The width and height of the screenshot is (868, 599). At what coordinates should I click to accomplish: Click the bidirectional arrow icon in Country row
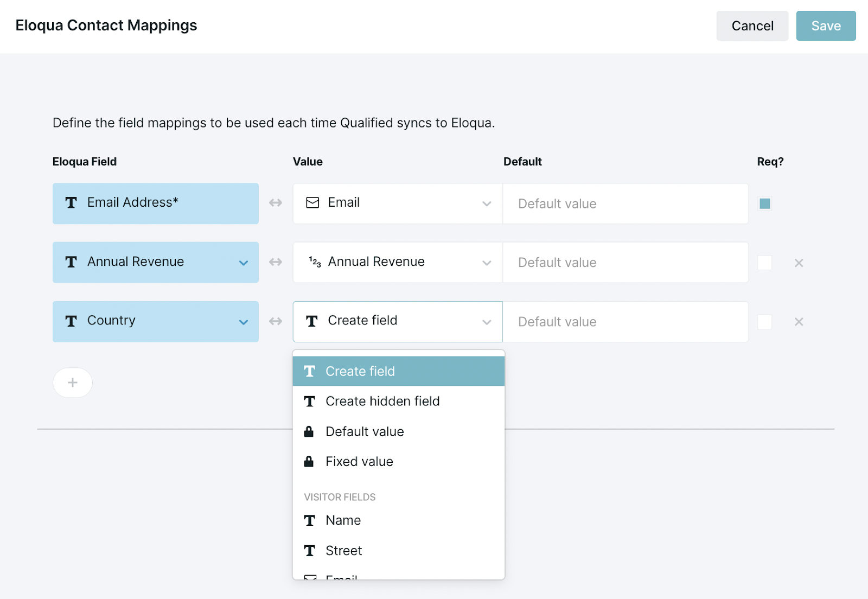(x=276, y=321)
